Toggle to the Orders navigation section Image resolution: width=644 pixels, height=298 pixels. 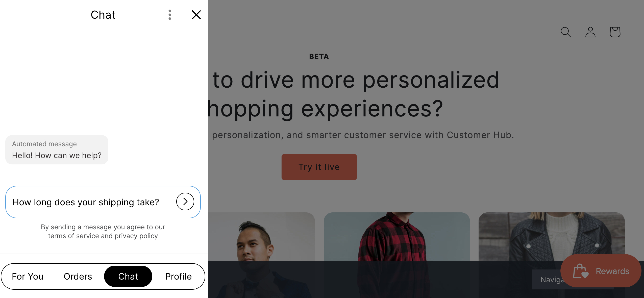point(78,276)
